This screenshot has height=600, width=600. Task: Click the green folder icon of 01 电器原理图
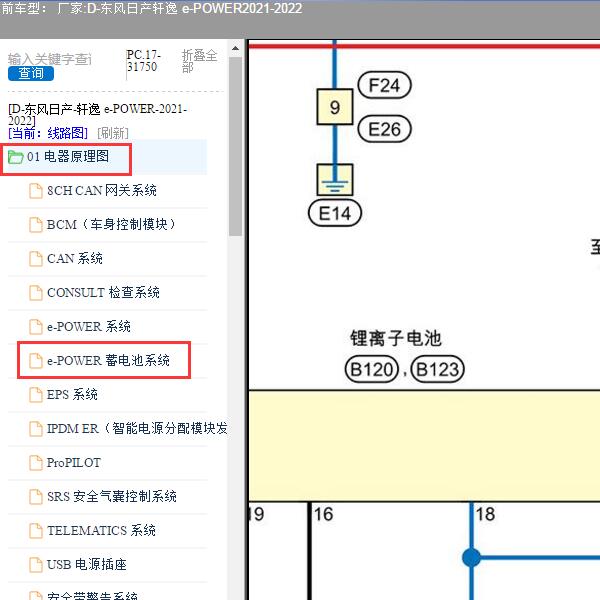click(16, 157)
